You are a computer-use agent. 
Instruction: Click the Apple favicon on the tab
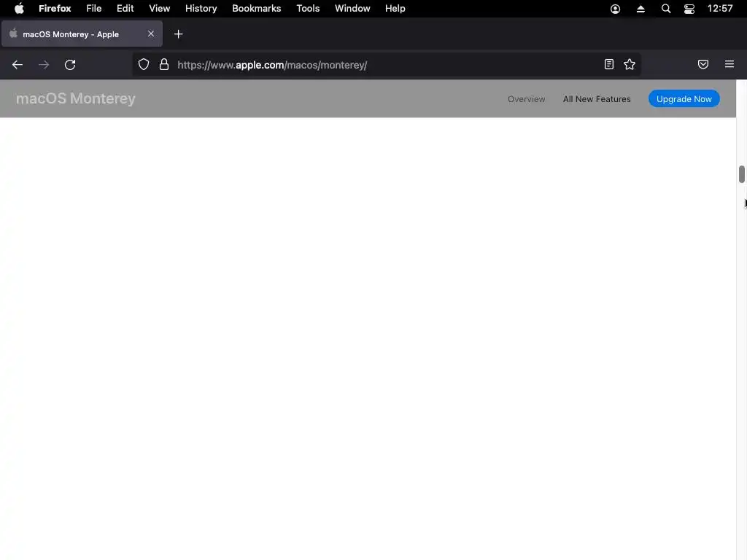13,34
